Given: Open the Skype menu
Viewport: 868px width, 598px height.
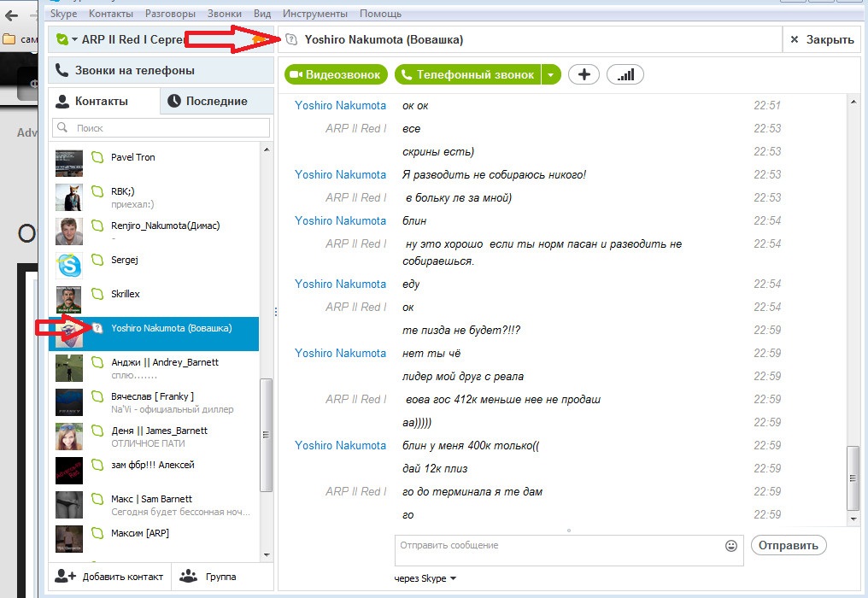Looking at the screenshot, I should (64, 14).
